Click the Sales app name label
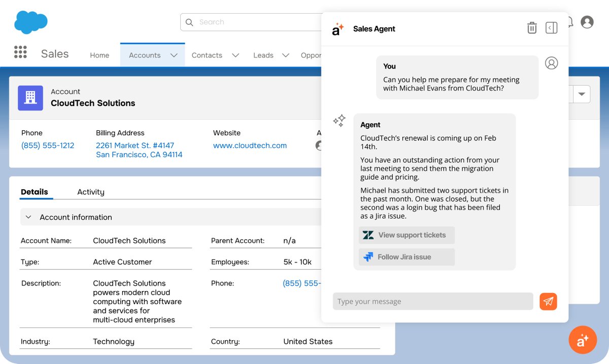Image resolution: width=609 pixels, height=364 pixels. click(x=55, y=54)
